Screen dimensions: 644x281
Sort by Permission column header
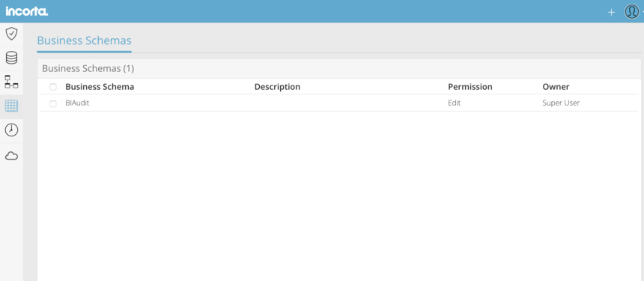[x=470, y=87]
